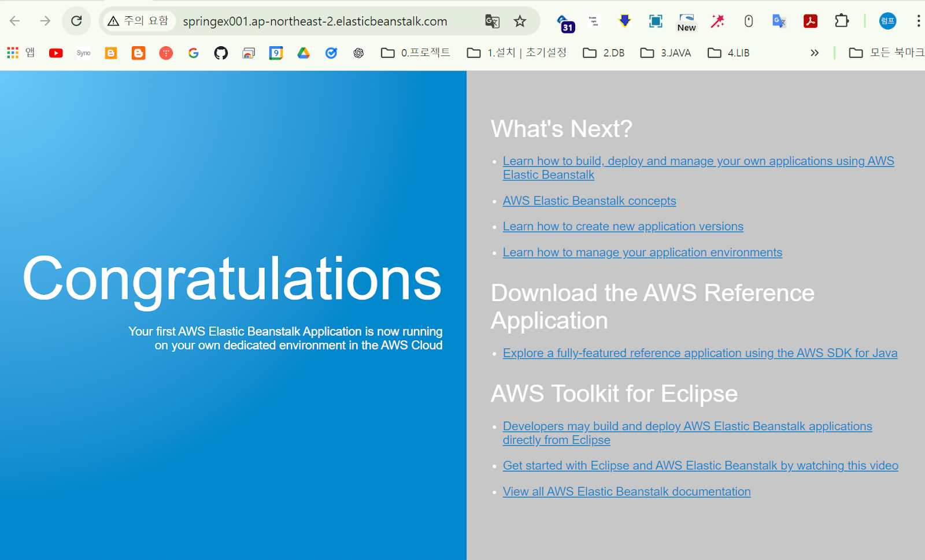This screenshot has height=560, width=925.
Task: Open View all AWS Elastic Beanstalk documentation
Action: click(x=627, y=492)
